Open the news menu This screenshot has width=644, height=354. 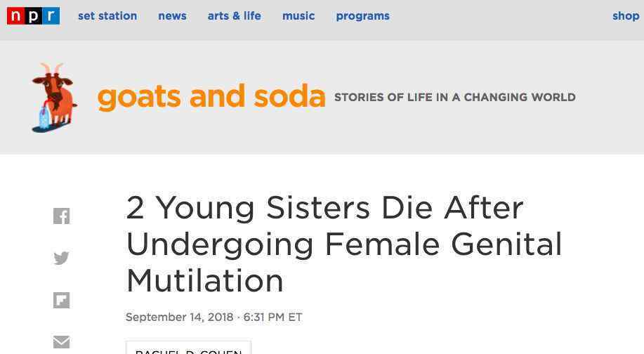pos(173,16)
